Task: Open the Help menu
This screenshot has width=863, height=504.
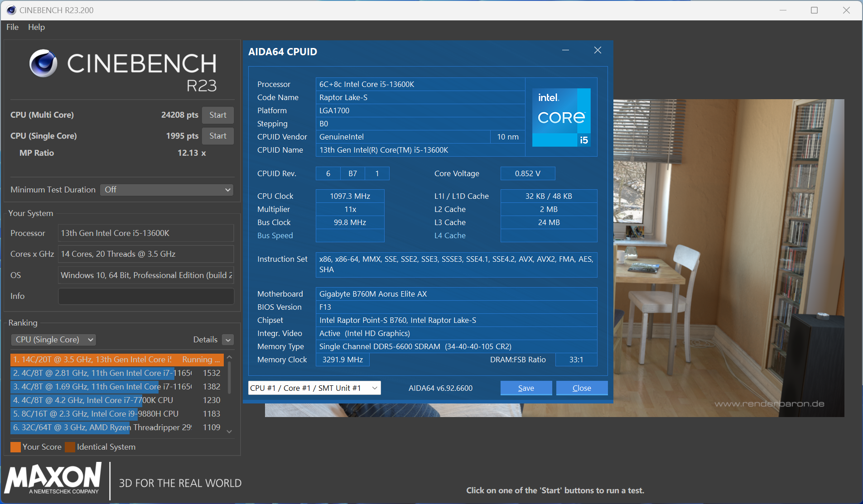Action: coord(36,27)
